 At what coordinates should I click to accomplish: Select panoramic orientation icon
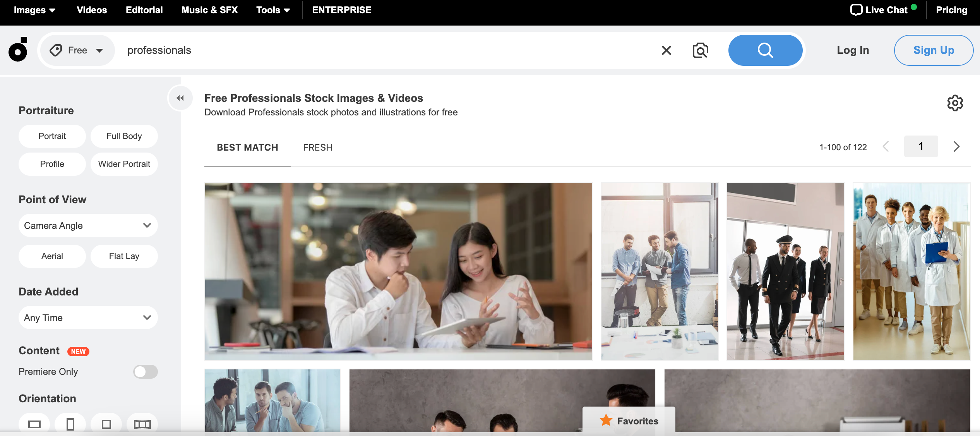(x=142, y=424)
